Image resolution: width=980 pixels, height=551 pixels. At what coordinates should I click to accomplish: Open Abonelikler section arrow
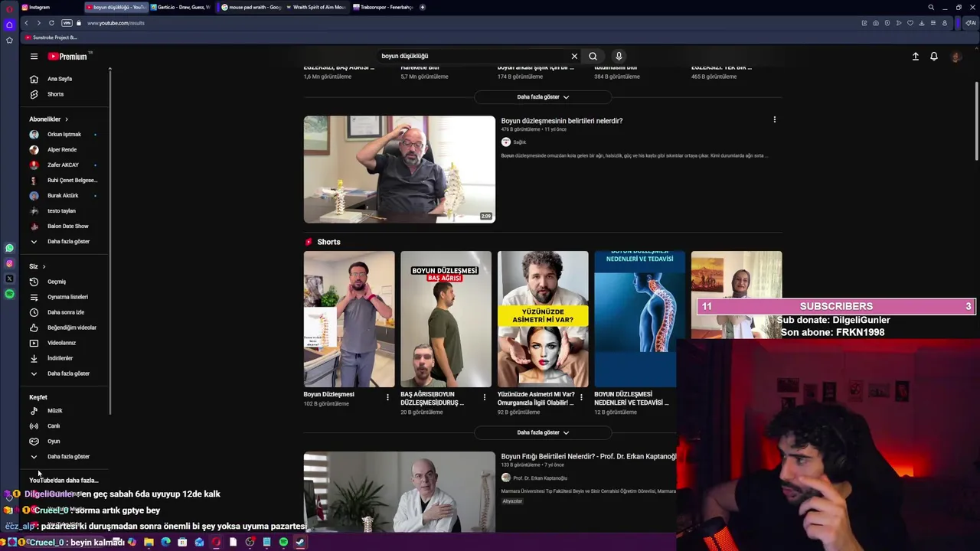(x=67, y=119)
